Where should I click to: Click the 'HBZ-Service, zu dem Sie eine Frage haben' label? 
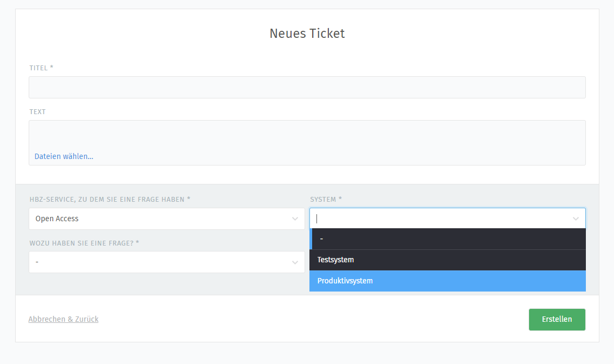pos(109,200)
